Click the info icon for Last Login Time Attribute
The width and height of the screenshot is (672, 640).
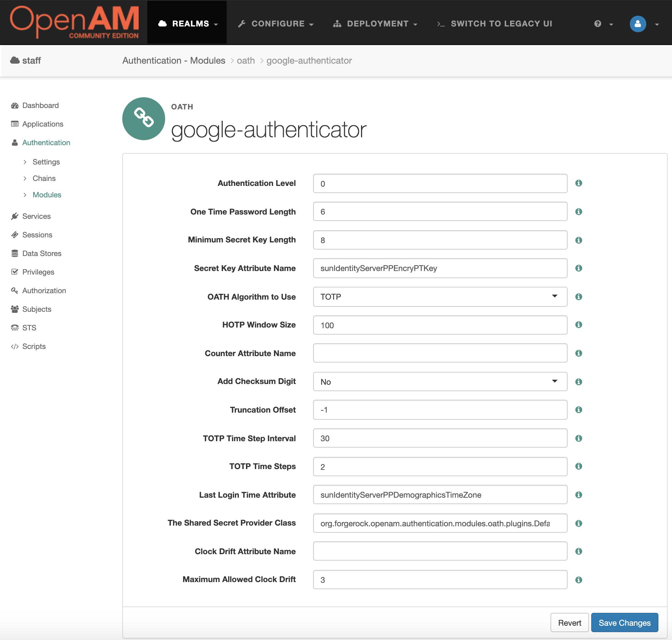[x=579, y=495]
